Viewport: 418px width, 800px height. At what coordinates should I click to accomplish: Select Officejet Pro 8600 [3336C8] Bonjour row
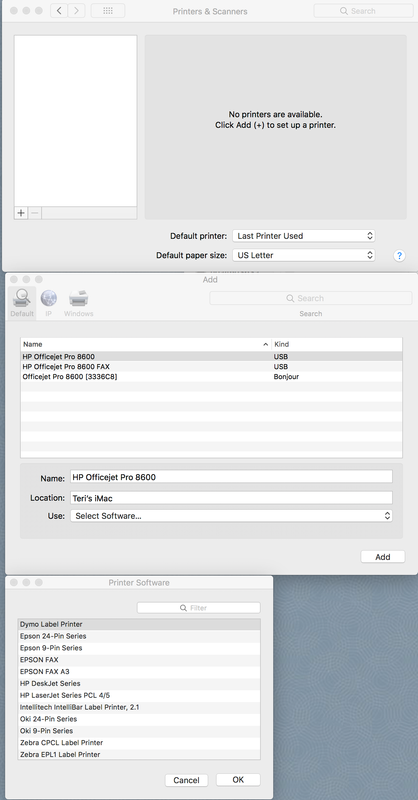(x=211, y=377)
